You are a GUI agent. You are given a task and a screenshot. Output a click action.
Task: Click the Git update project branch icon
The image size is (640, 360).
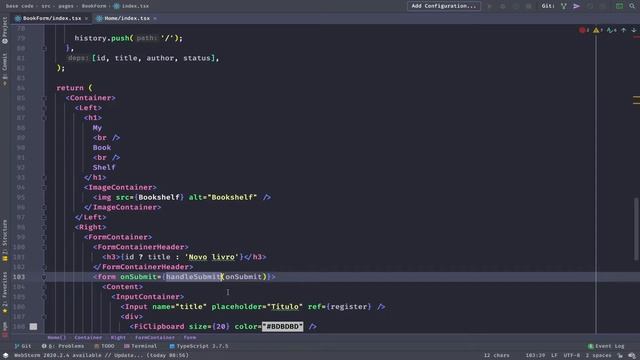click(564, 6)
